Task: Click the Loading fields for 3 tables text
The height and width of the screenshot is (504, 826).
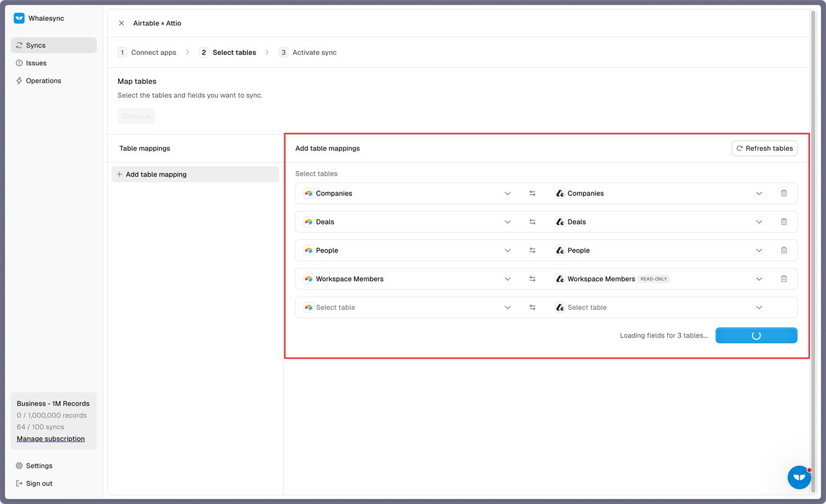Action: point(663,336)
